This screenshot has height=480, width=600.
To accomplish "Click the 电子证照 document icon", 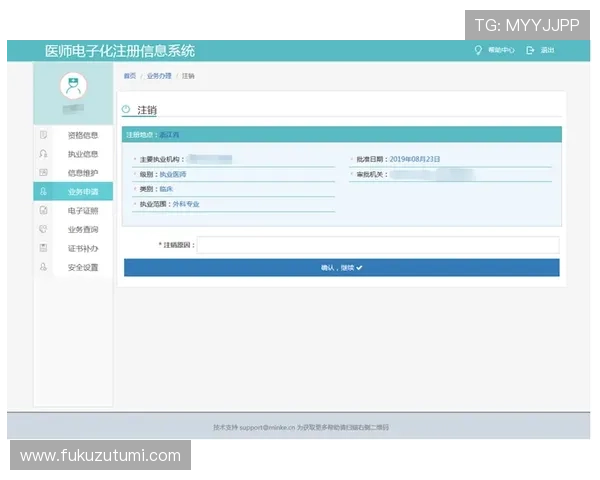I will [43, 211].
